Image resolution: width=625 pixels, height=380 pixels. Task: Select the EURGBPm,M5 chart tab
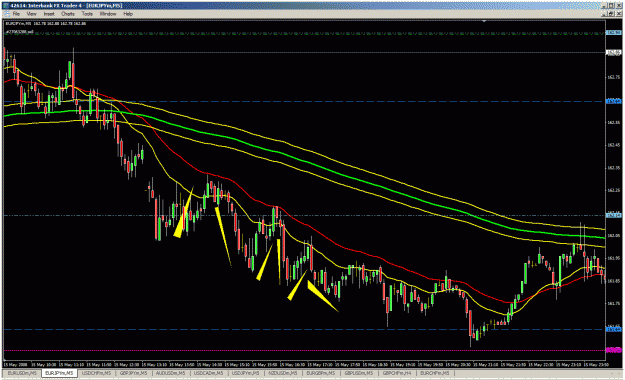320,373
